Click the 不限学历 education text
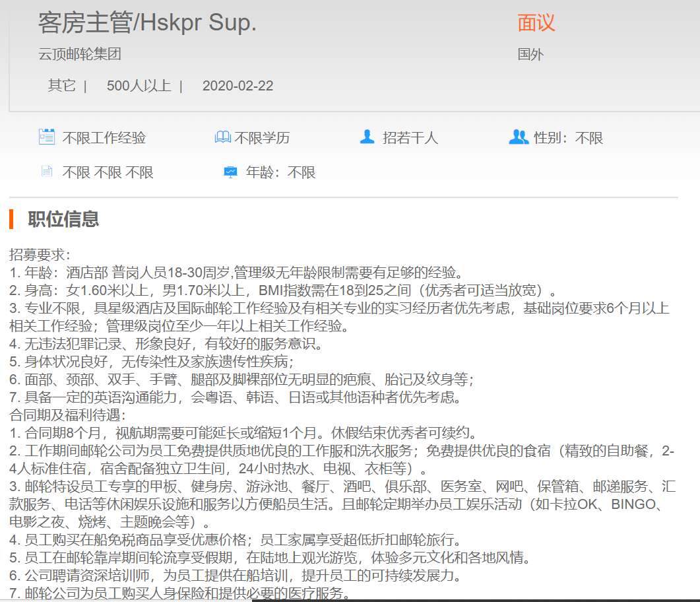The height and width of the screenshot is (602, 700). (x=262, y=138)
